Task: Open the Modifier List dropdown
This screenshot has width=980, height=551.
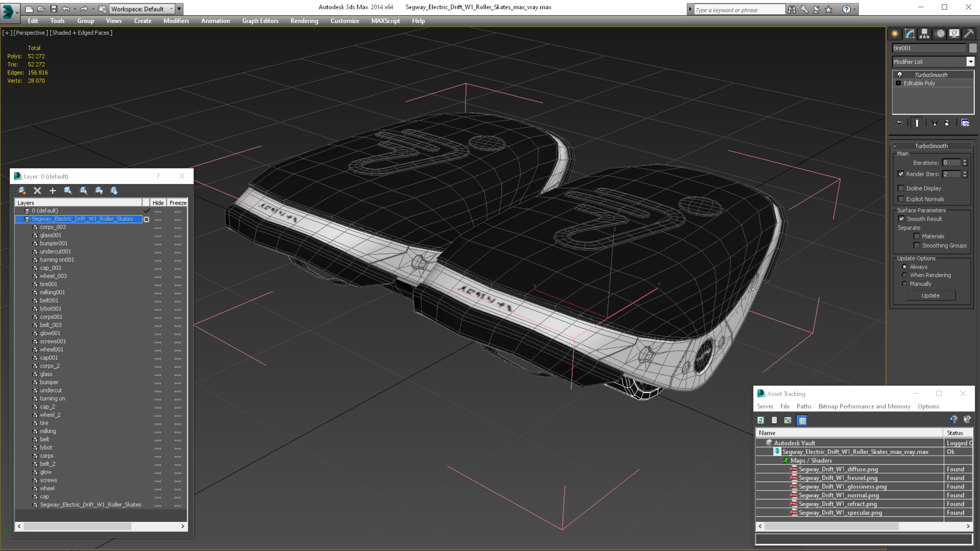Action: coord(970,61)
